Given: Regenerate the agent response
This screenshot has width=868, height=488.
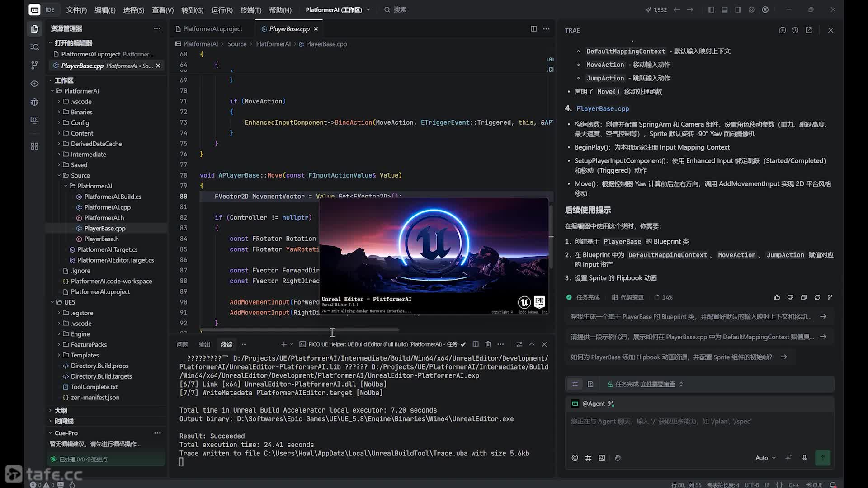Looking at the screenshot, I should (817, 297).
